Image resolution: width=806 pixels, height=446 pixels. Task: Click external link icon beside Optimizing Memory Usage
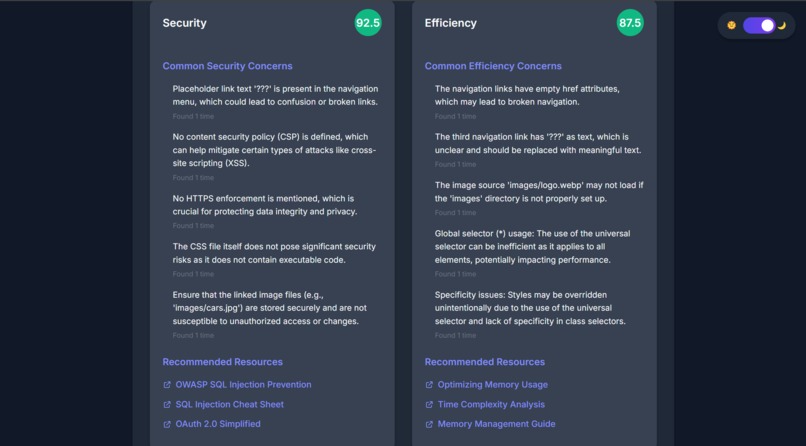point(429,385)
